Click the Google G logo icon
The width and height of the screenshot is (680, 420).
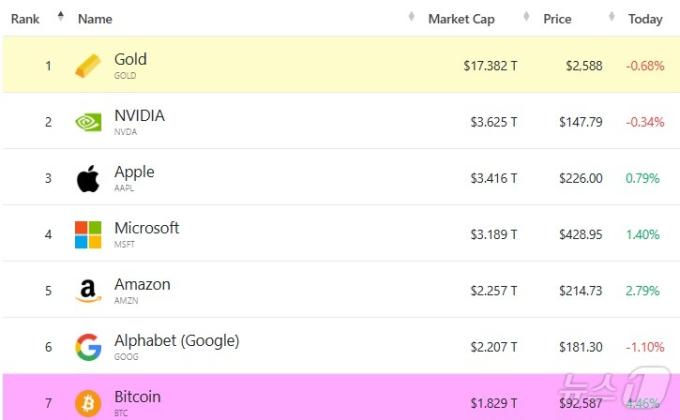[x=88, y=347]
